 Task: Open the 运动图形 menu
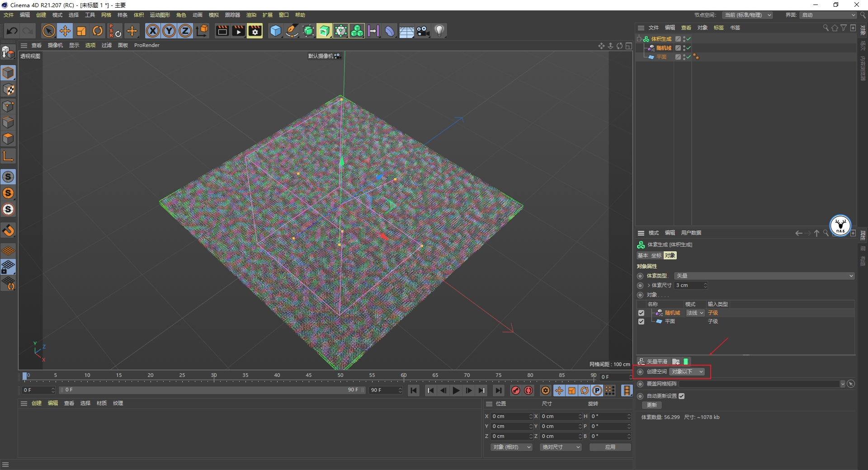tap(160, 15)
